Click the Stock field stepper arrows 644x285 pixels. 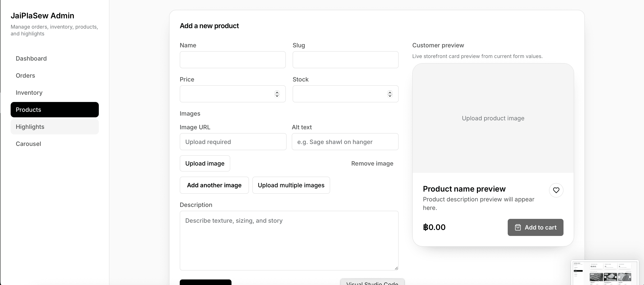point(390,94)
